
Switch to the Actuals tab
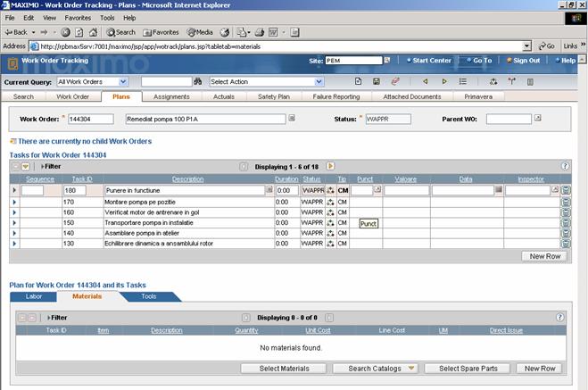[224, 96]
